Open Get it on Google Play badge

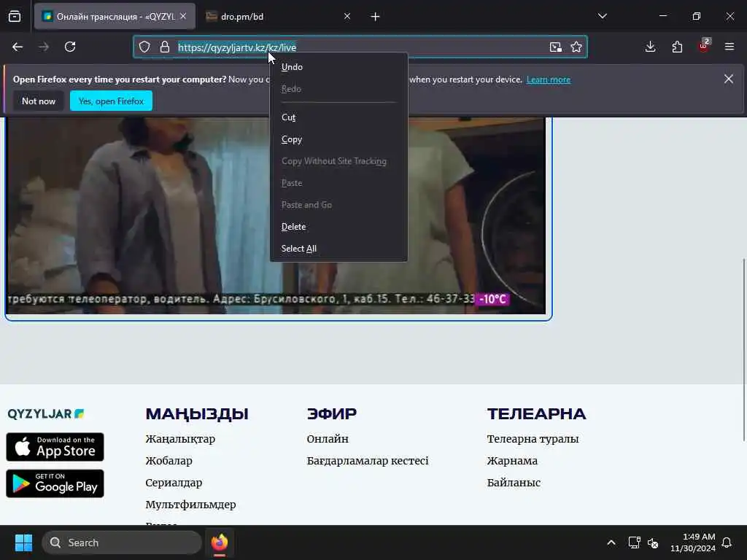pyautogui.click(x=55, y=483)
